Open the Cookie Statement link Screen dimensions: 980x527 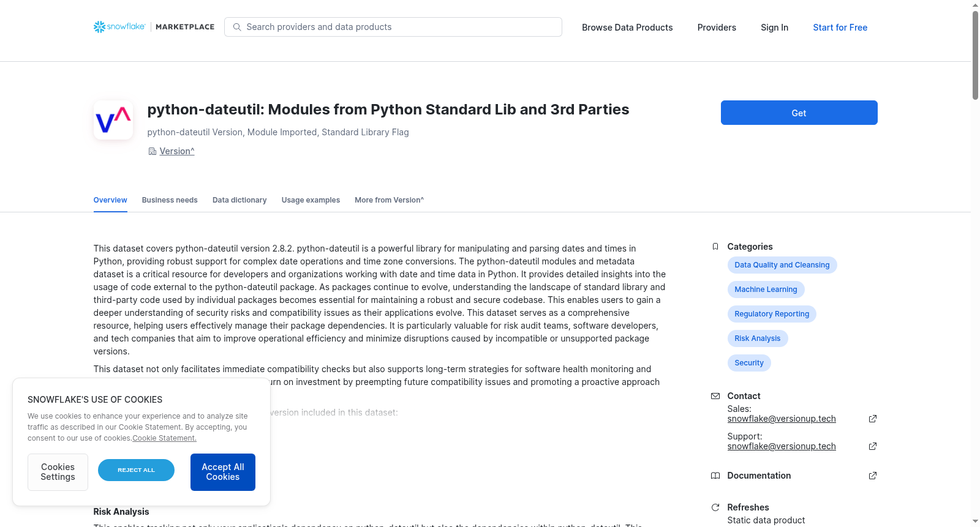(165, 438)
